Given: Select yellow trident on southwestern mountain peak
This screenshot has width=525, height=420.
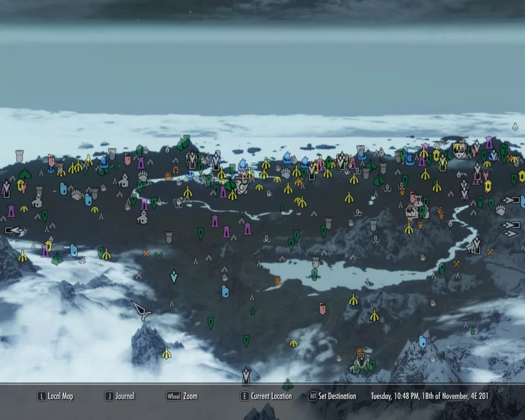Looking at the screenshot, I should [x=166, y=353].
